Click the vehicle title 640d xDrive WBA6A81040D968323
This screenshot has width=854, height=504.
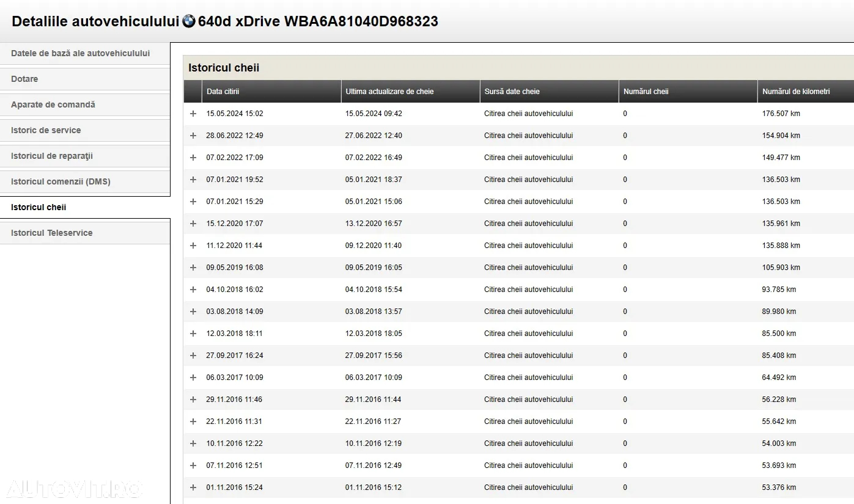(318, 21)
